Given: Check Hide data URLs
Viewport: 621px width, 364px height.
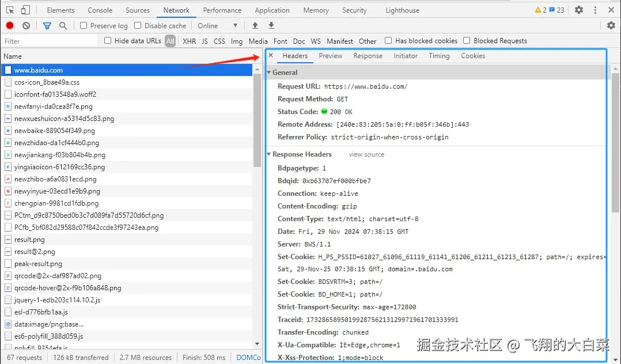Looking at the screenshot, I should (108, 40).
